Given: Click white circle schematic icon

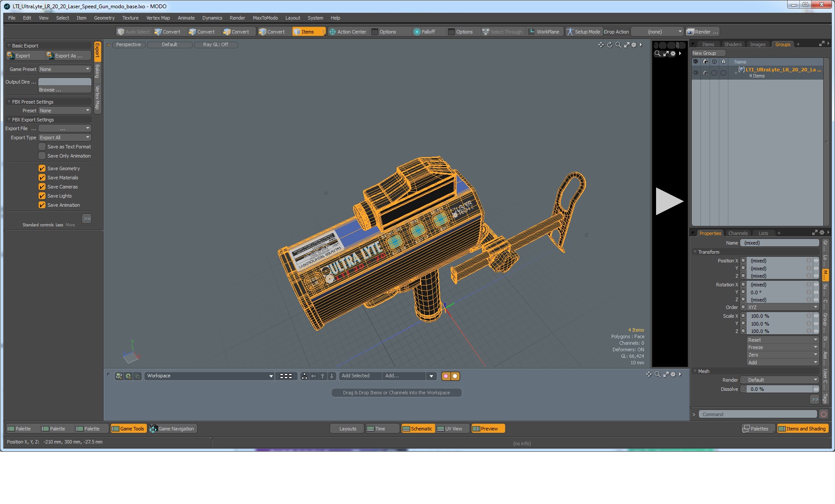Looking at the screenshot, I should (x=455, y=376).
